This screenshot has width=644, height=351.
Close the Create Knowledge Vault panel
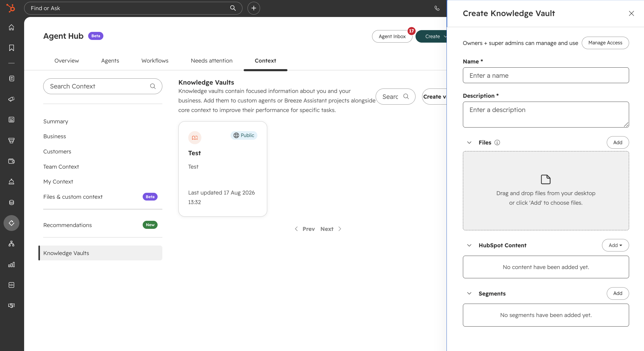[631, 13]
